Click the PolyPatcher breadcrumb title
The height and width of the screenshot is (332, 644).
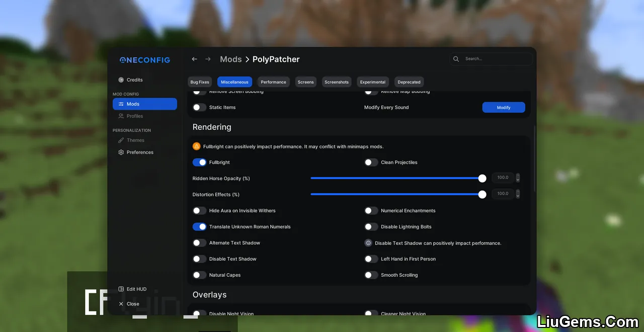(x=276, y=59)
